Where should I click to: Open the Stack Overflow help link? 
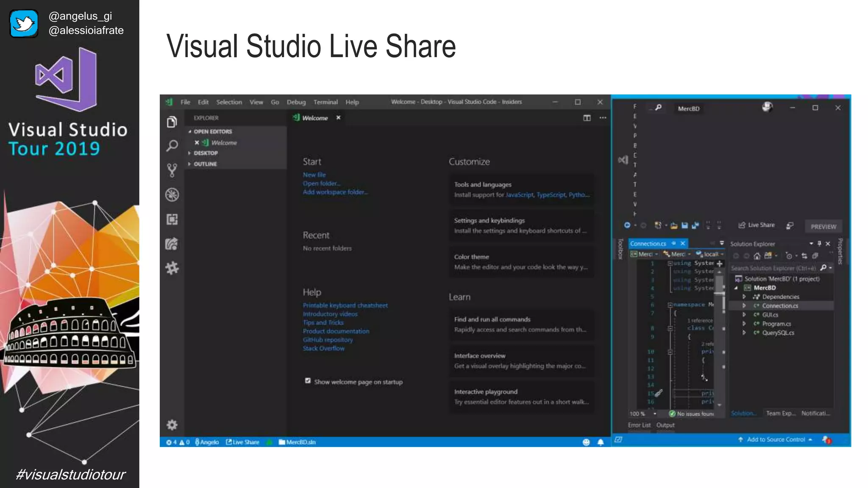tap(323, 348)
